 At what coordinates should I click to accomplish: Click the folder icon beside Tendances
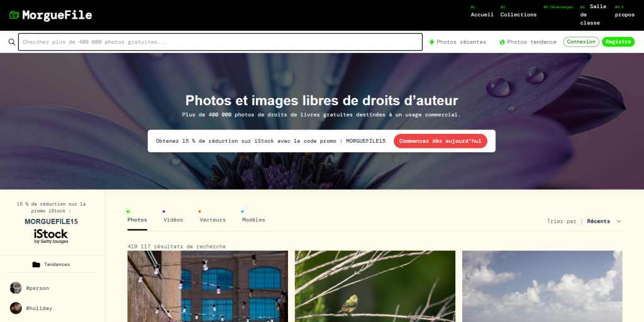[36, 265]
